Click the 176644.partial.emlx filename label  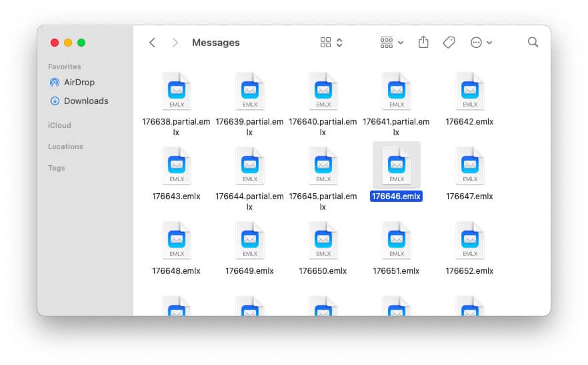pos(249,202)
